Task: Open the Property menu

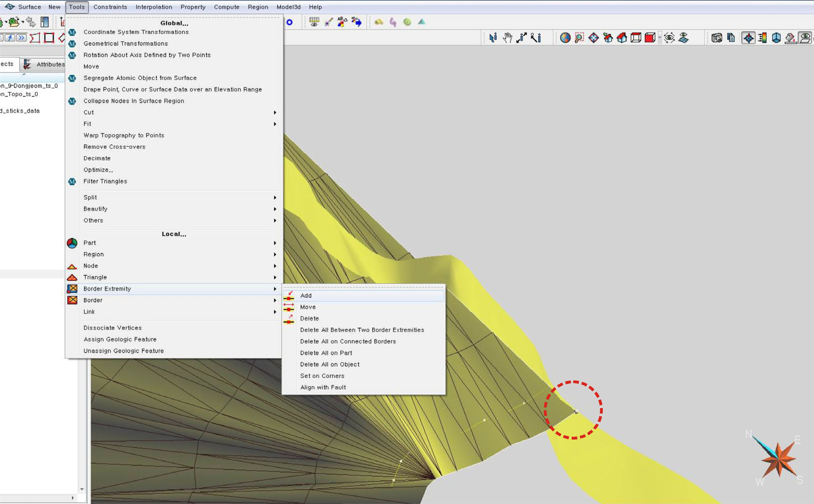Action: pos(193,7)
